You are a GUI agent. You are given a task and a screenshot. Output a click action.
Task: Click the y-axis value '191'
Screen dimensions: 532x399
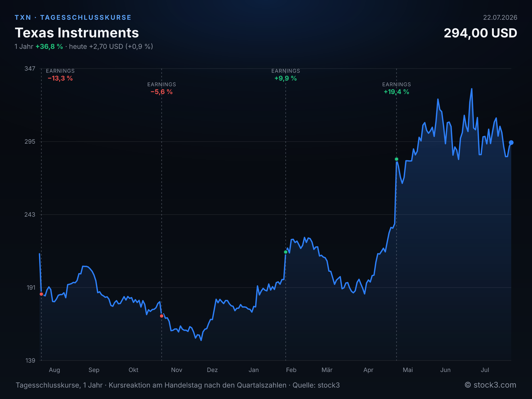coord(31,288)
